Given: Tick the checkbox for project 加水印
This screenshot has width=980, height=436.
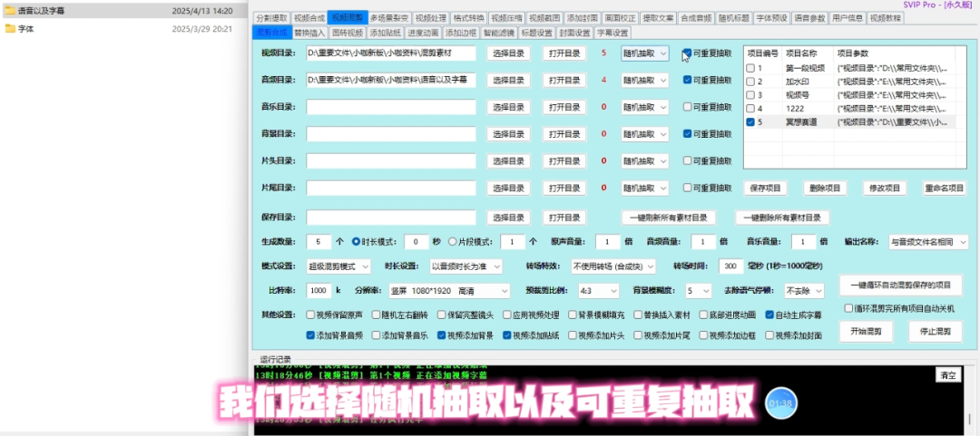Looking at the screenshot, I should coord(750,82).
